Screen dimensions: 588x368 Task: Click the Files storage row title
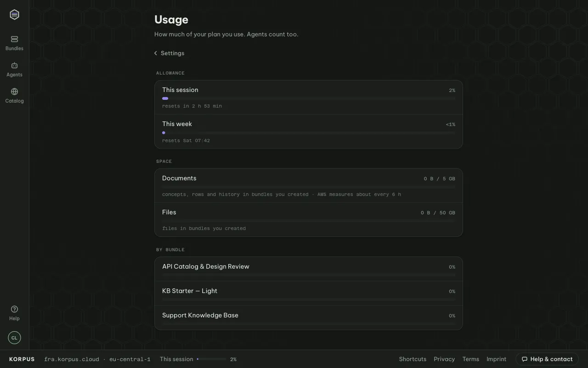click(x=169, y=213)
